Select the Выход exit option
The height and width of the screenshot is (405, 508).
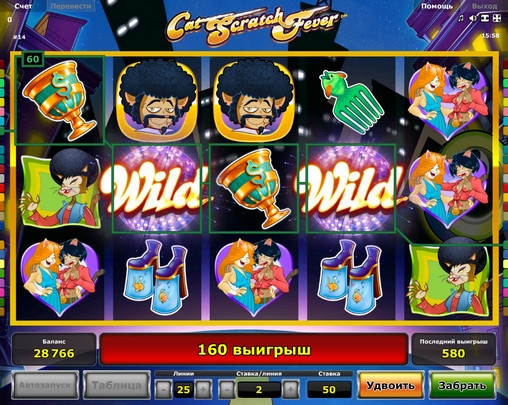coord(485,6)
